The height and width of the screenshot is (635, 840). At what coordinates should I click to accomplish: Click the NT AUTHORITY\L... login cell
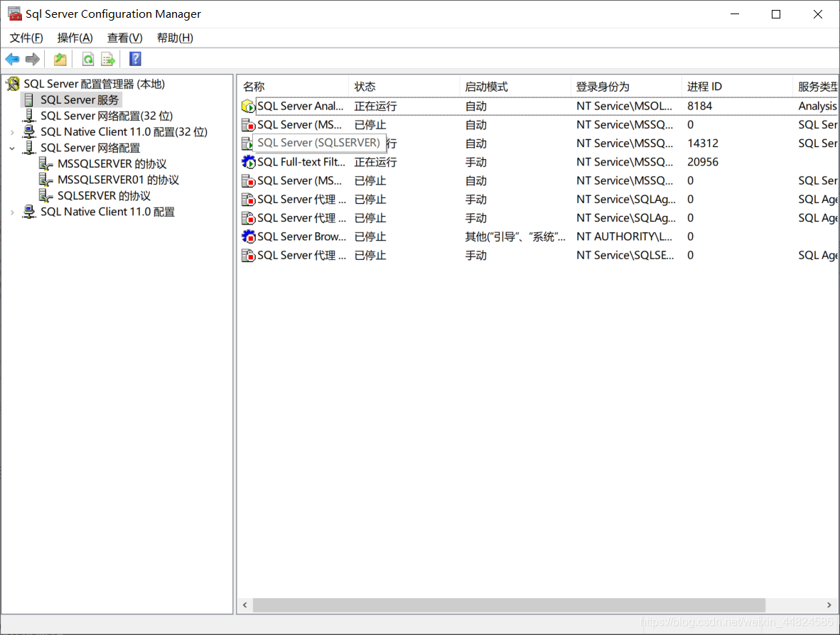(x=624, y=236)
